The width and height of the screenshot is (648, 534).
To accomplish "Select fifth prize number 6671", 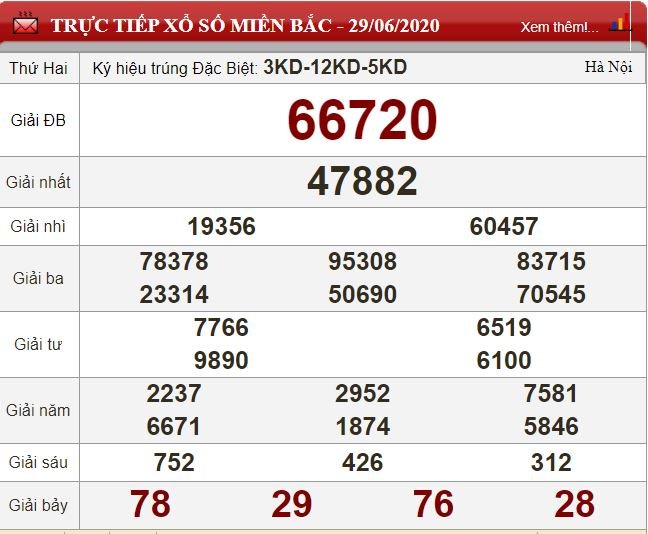I will coord(174,426).
